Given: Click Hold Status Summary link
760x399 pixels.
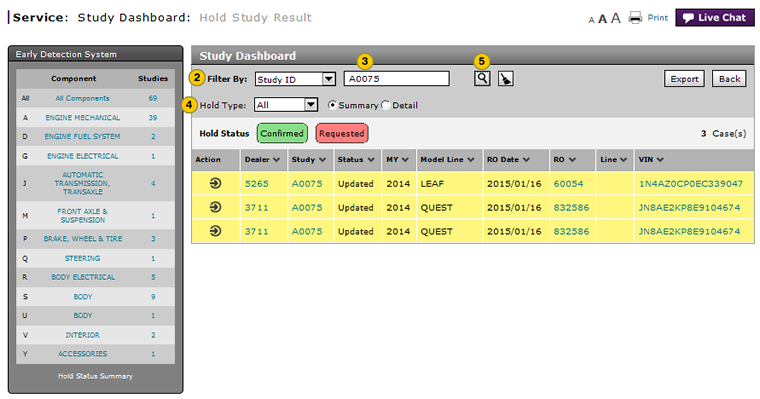Looking at the screenshot, I should (x=95, y=376).
